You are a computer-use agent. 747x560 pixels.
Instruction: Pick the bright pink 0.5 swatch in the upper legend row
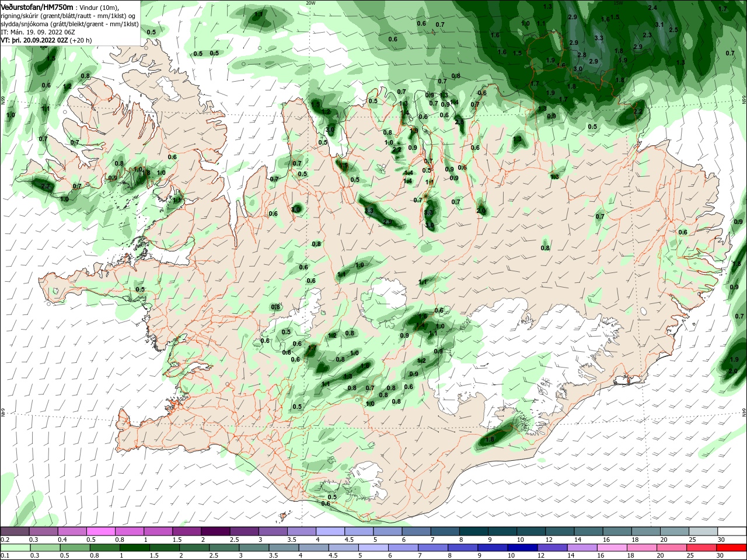100,531
